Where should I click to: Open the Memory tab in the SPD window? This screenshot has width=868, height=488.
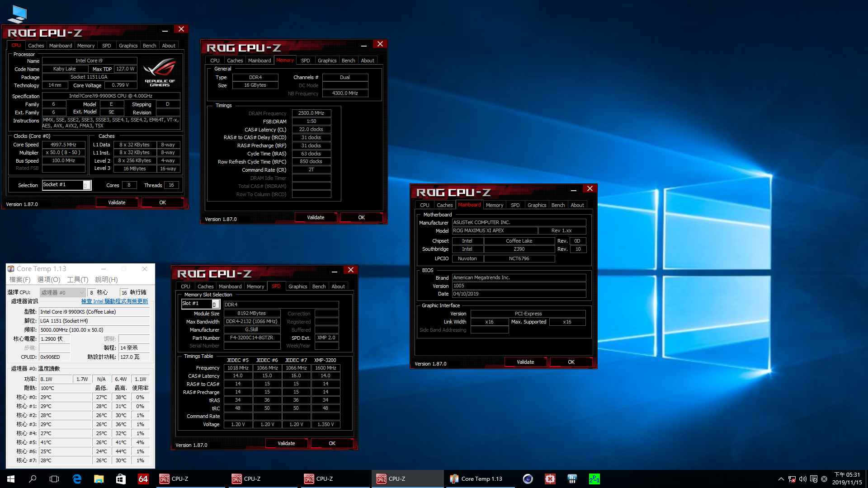[x=255, y=286]
